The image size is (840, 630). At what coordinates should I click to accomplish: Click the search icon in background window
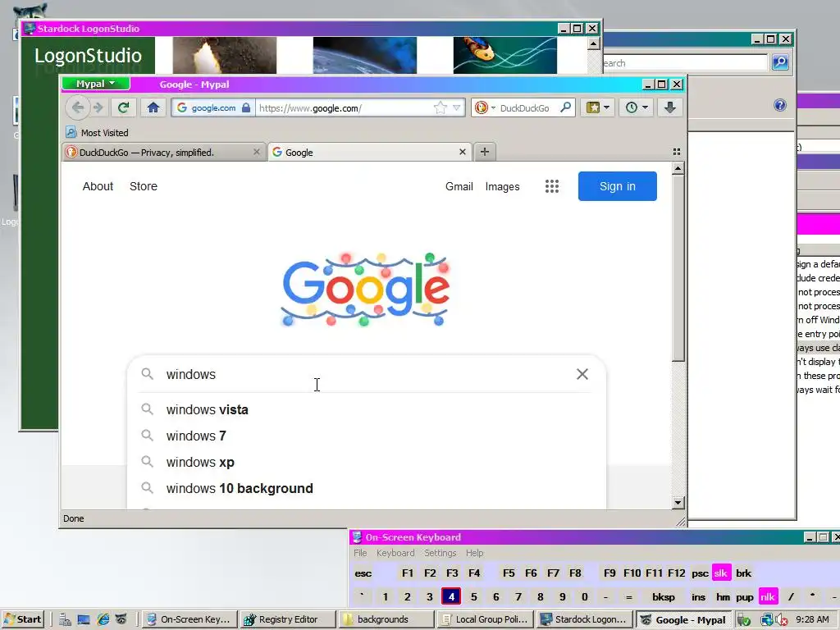tap(780, 62)
